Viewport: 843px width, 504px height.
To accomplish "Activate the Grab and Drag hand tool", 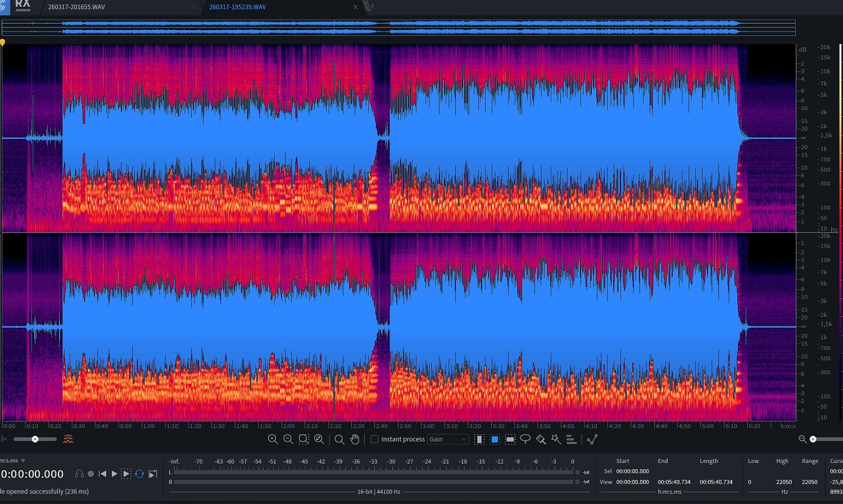I will (355, 439).
